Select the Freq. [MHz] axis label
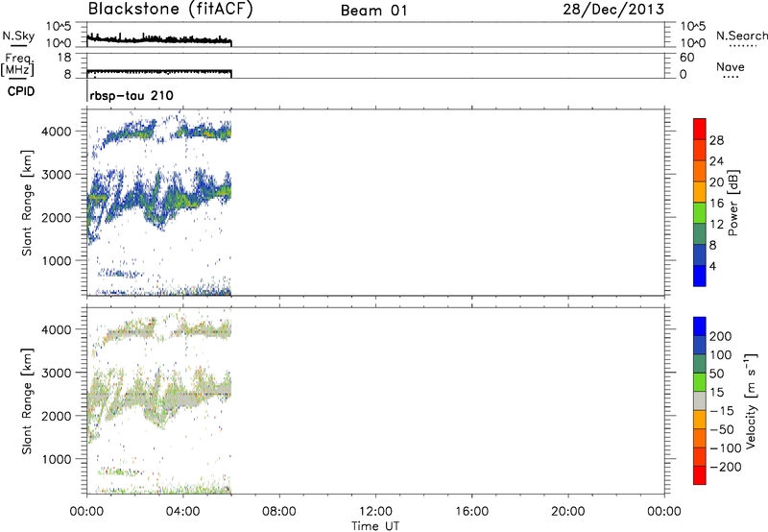The height and width of the screenshot is (532, 768). (x=17, y=65)
